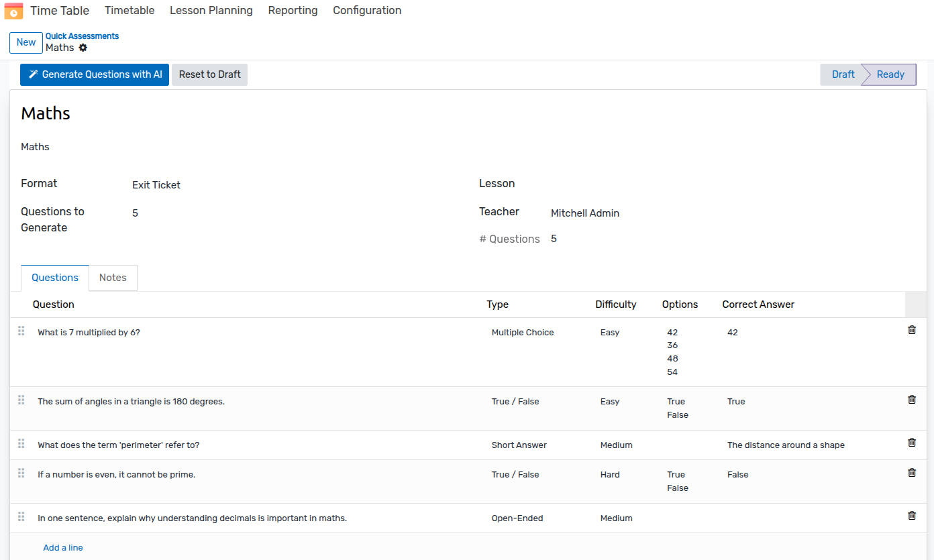Screen dimensions: 934x560
Task: Grab the drag handle of 'perimeter' row
Action: pos(21,443)
